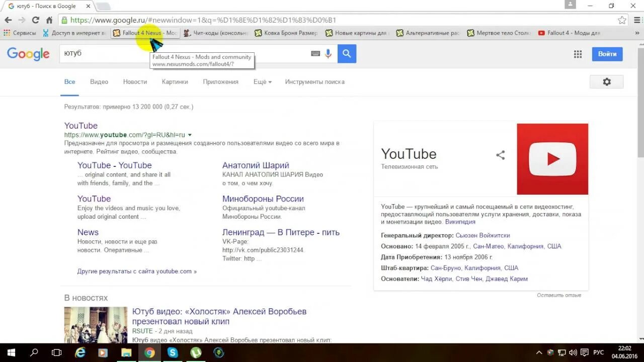The height and width of the screenshot is (362, 644).
Task: Click the browser back arrow
Action: tap(8, 20)
